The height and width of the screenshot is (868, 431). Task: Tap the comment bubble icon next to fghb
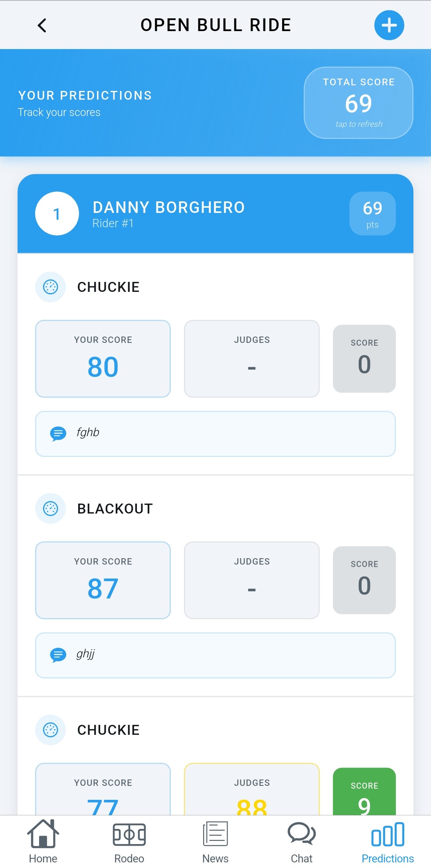[x=58, y=433]
